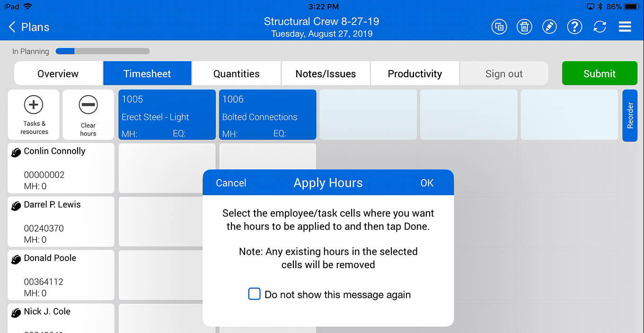Check Do not show this message again
644x333 pixels.
(255, 294)
